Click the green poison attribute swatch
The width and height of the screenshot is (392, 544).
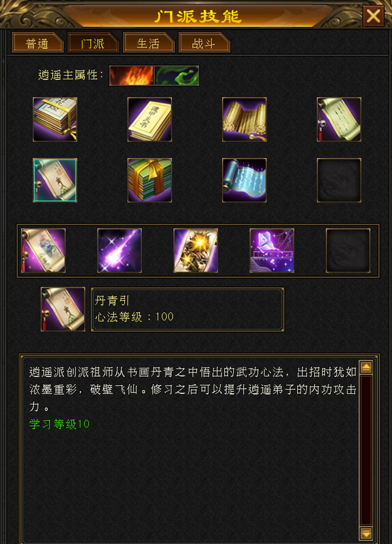[x=177, y=75]
